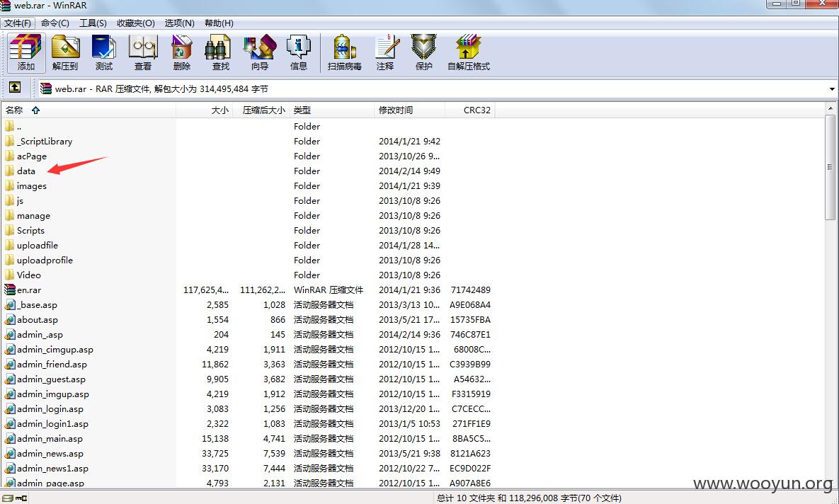Click the about.asp file icon
The height and width of the screenshot is (504, 839).
click(10, 319)
